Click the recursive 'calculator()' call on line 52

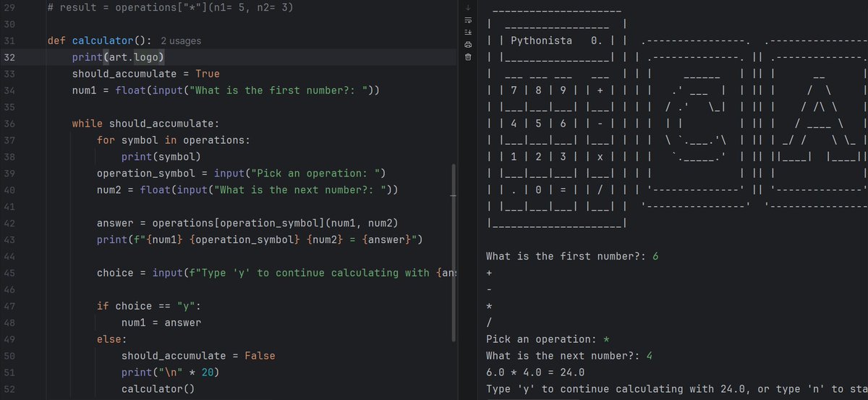coord(158,389)
